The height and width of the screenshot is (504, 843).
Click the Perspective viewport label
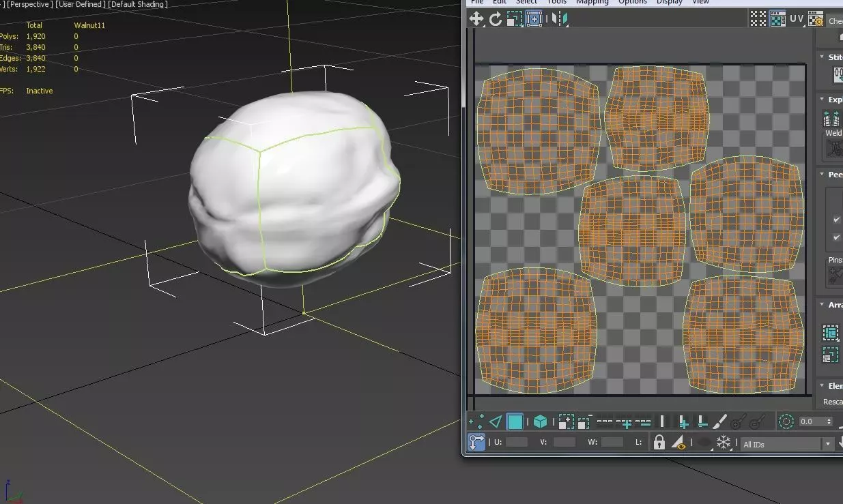pos(29,5)
